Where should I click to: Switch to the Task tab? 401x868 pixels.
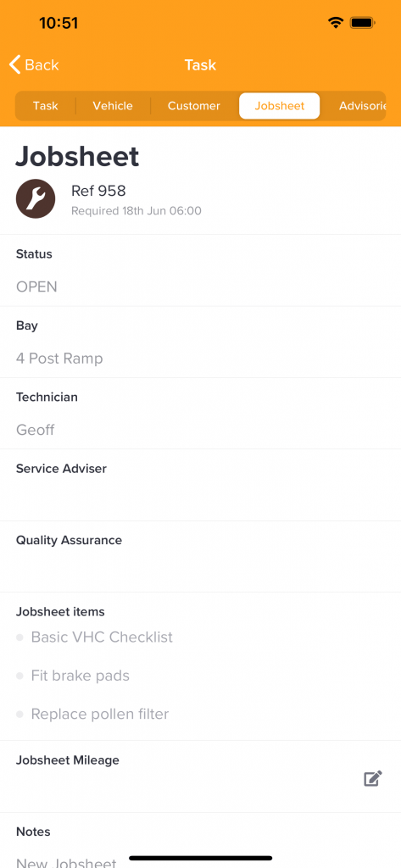point(46,106)
